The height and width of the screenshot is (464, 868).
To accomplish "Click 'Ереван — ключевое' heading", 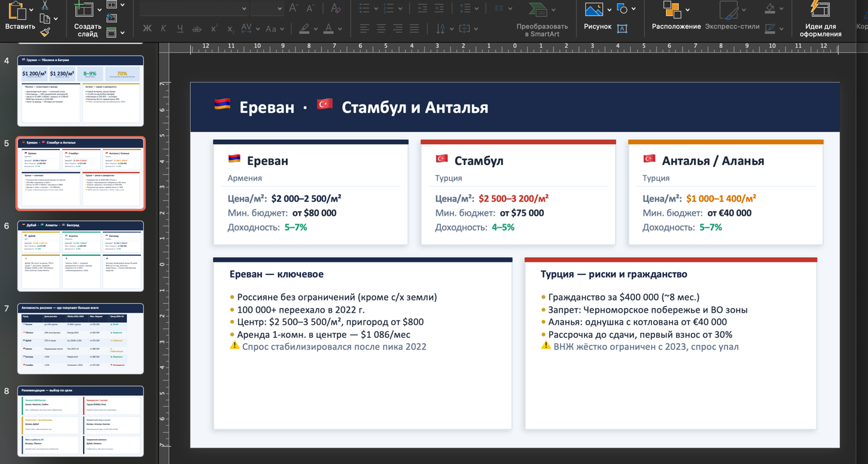I will 276,274.
